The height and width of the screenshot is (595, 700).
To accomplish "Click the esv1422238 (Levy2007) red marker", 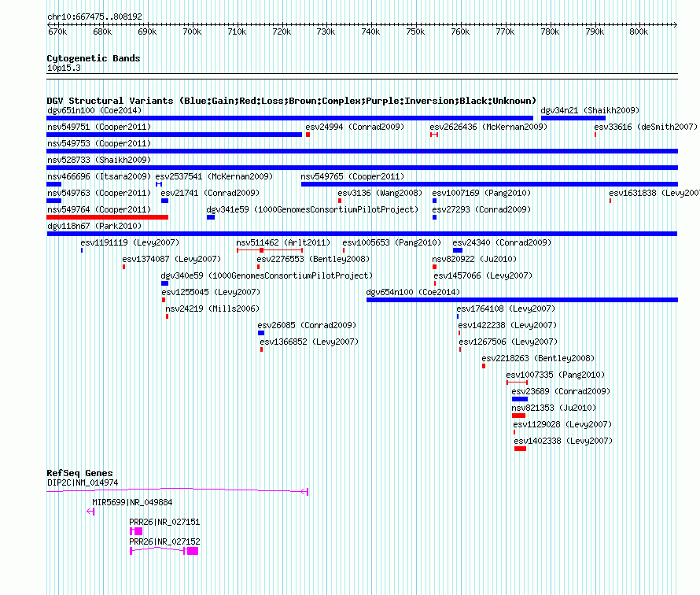I will tap(459, 333).
